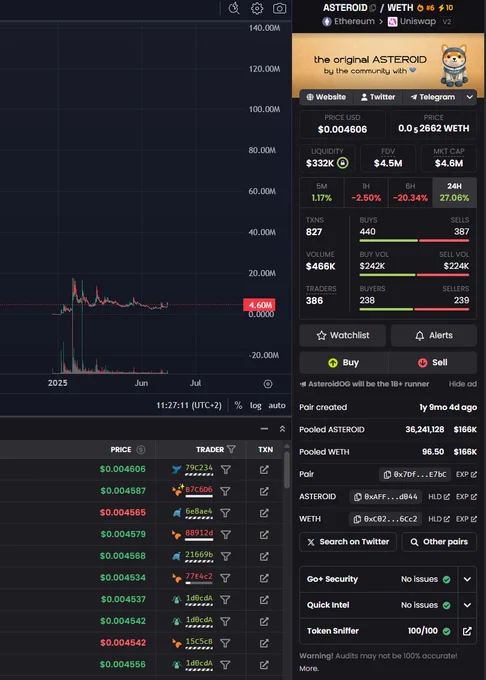Screen dimensions: 486x680
Task: Minimize the trades panel dash icon
Action: (x=264, y=429)
